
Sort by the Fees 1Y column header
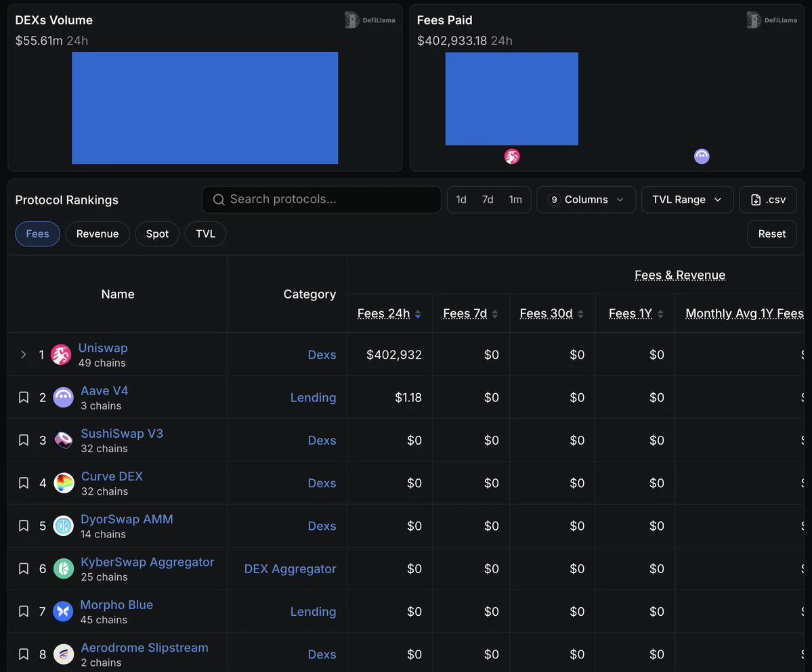pyautogui.click(x=631, y=314)
